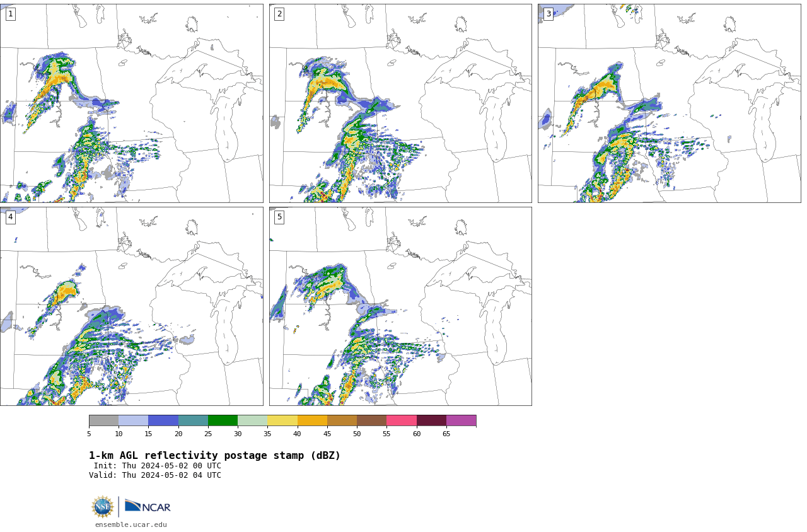Click the pale green 30-35 dBZ swatch

(x=252, y=420)
